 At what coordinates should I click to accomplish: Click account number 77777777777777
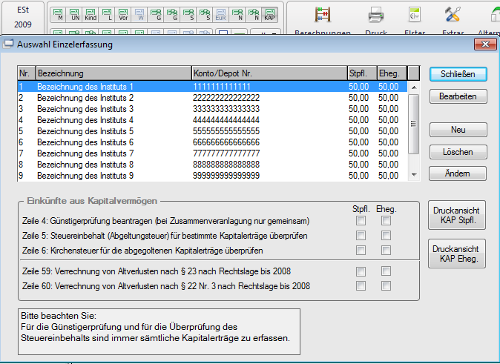coord(226,153)
